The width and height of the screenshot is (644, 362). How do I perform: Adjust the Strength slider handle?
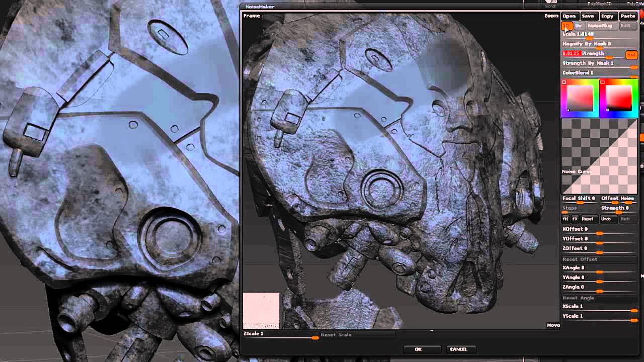(609, 58)
